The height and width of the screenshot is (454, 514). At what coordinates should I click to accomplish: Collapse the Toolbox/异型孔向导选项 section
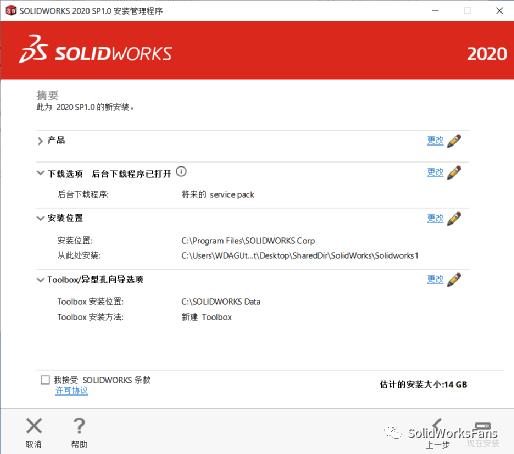[40, 280]
